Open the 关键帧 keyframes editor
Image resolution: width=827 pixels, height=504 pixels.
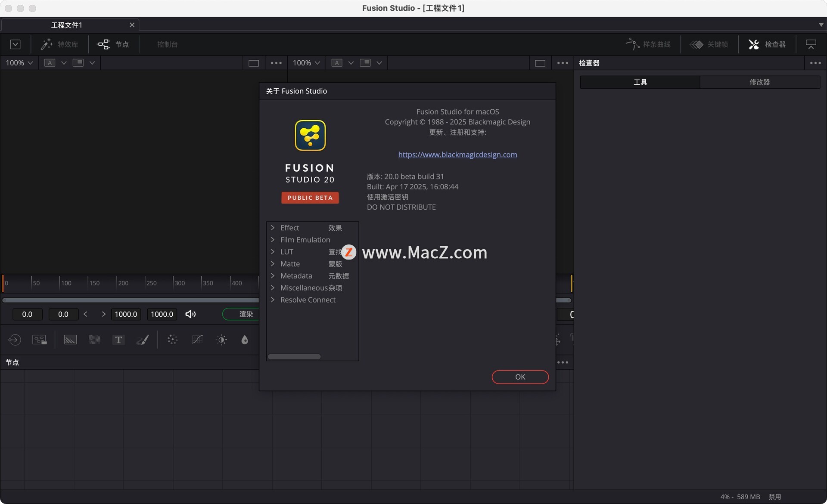coord(709,44)
